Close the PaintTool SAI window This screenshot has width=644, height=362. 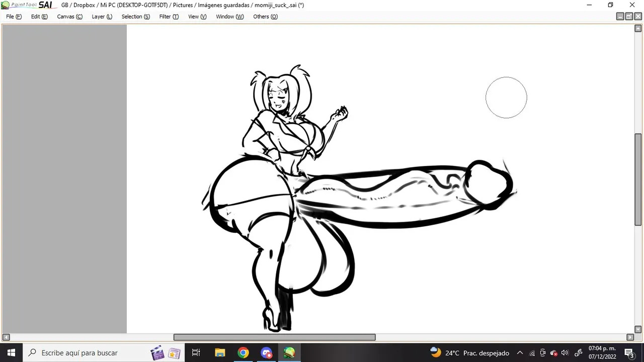[x=632, y=5]
